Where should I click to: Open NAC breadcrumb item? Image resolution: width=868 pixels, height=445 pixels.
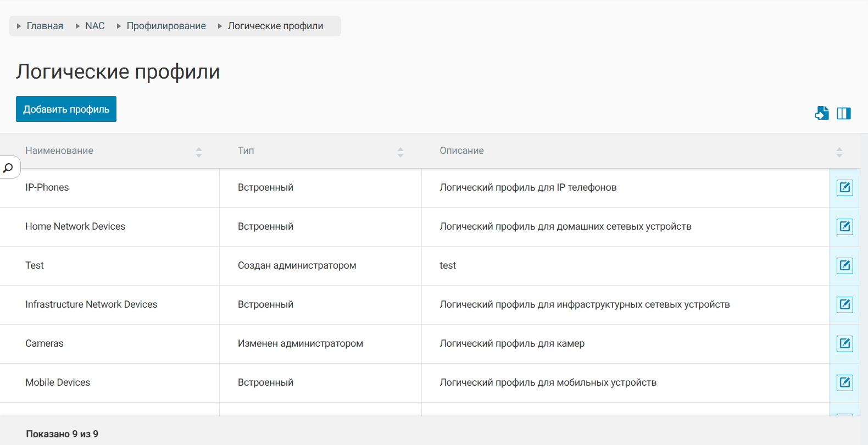pyautogui.click(x=94, y=26)
